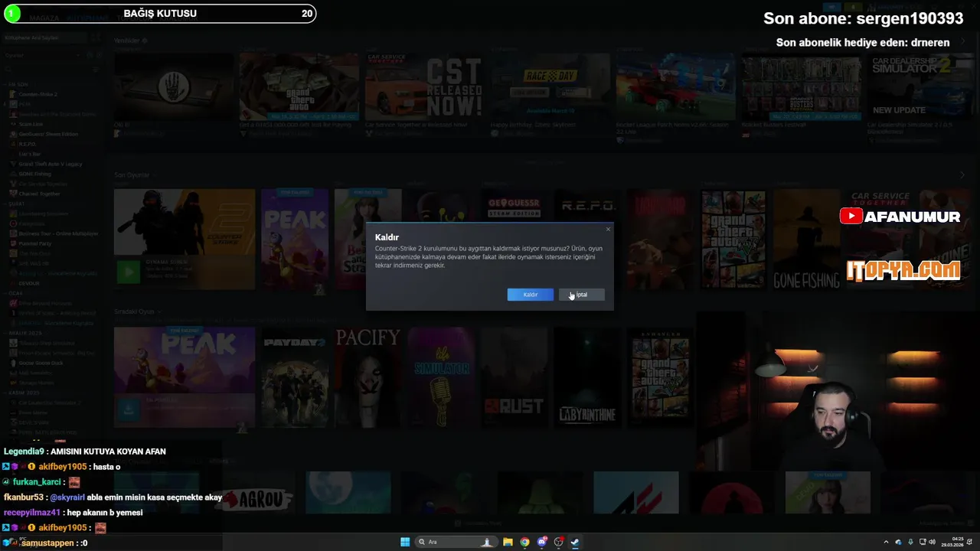Open Kütüphane Ana Sayfası
This screenshot has width=980, height=551.
pos(46,37)
